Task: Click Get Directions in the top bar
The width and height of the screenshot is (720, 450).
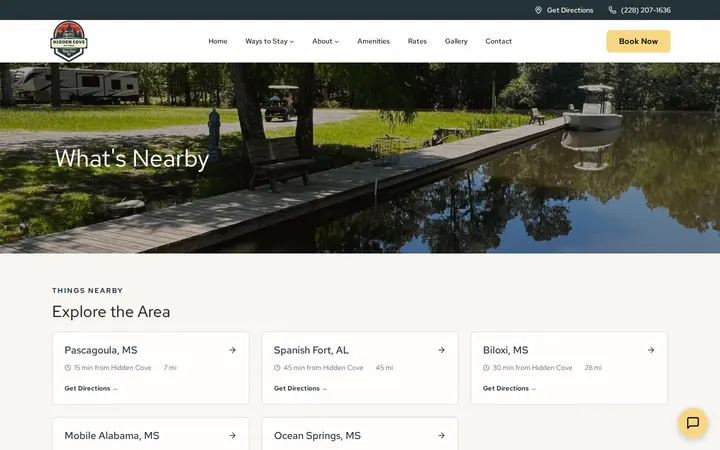Action: coord(570,10)
